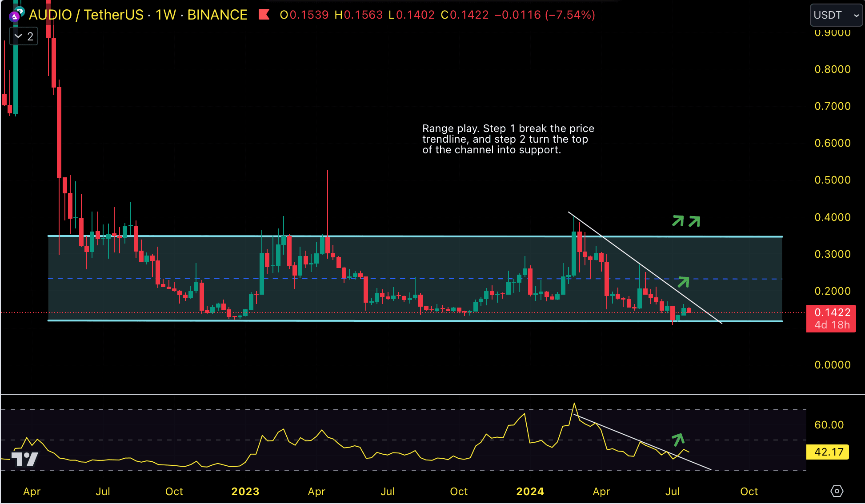
Task: Click the low value L0.1402 in header
Action: tap(412, 15)
